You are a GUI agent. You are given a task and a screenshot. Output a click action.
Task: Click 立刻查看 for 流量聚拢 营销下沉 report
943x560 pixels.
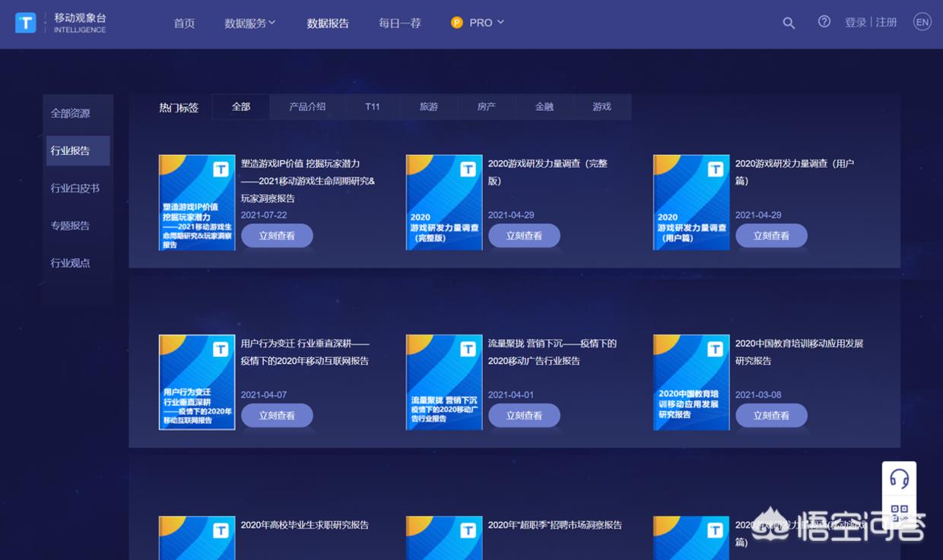(x=524, y=416)
